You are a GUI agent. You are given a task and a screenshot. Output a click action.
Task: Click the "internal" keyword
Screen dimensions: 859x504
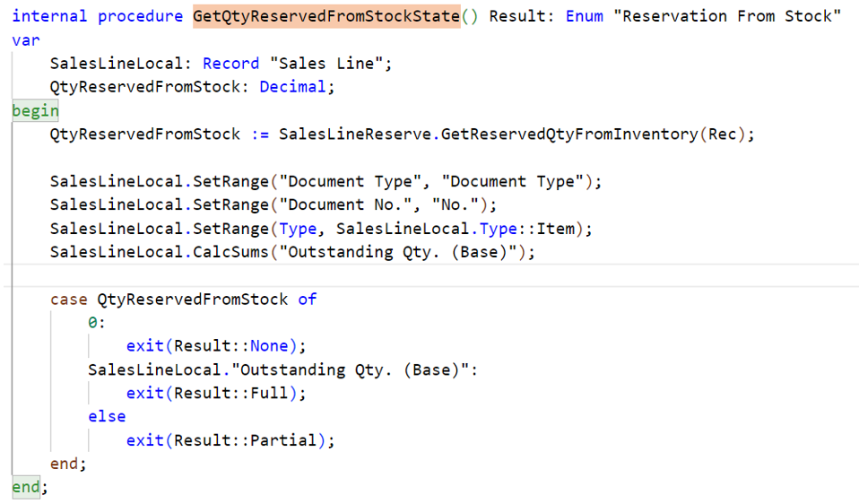tap(49, 17)
